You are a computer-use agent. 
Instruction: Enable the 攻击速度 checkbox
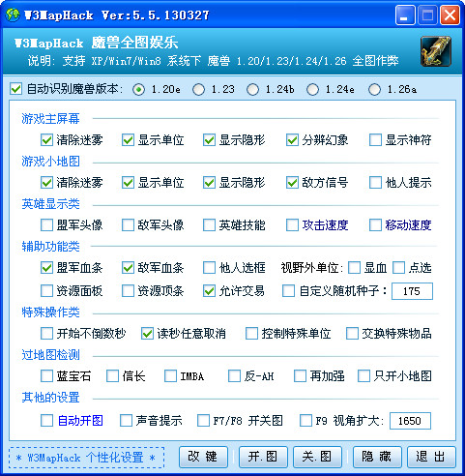[292, 225]
